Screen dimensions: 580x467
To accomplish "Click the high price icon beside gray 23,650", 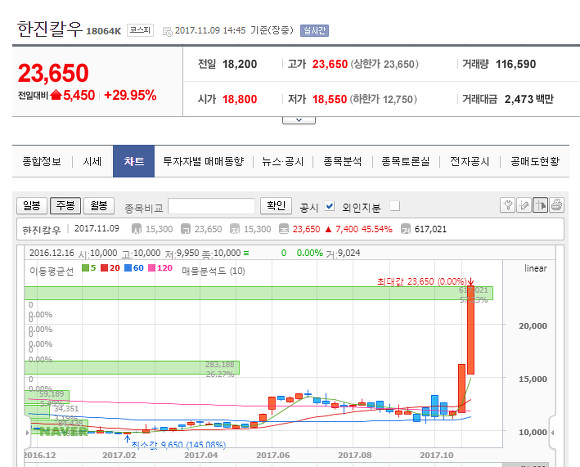I will tap(185, 229).
